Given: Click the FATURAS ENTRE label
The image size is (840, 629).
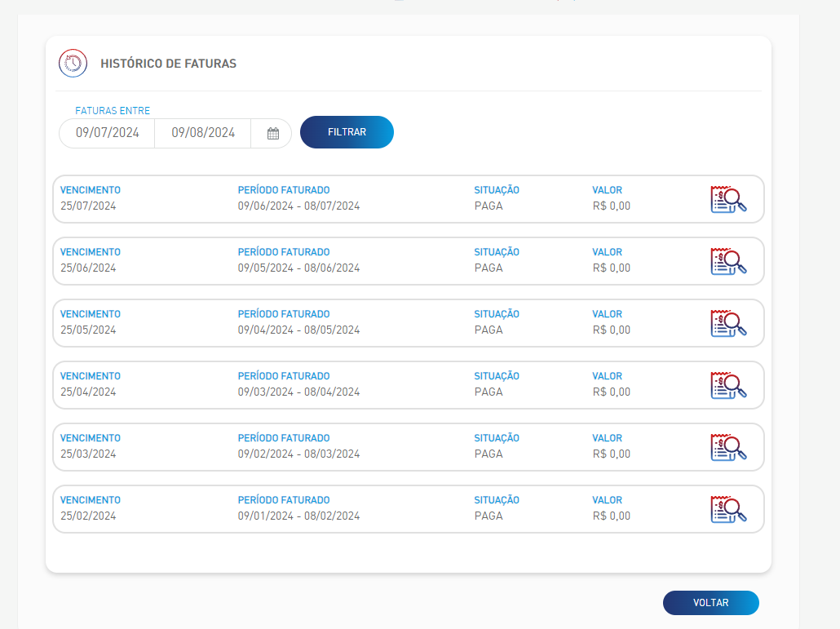Looking at the screenshot, I should pos(113,111).
